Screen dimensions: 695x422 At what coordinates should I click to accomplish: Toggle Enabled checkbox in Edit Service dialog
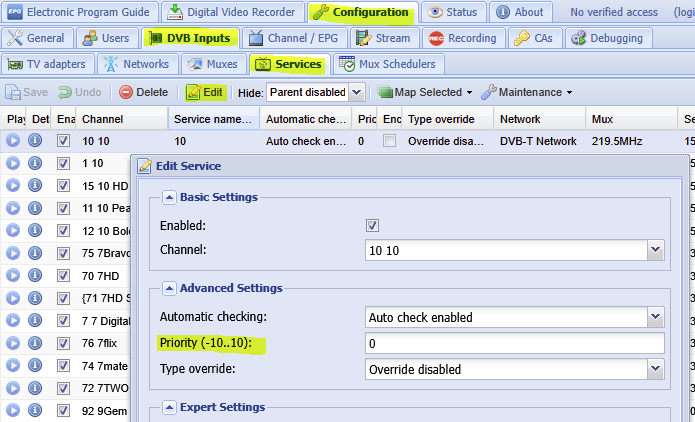pos(373,226)
